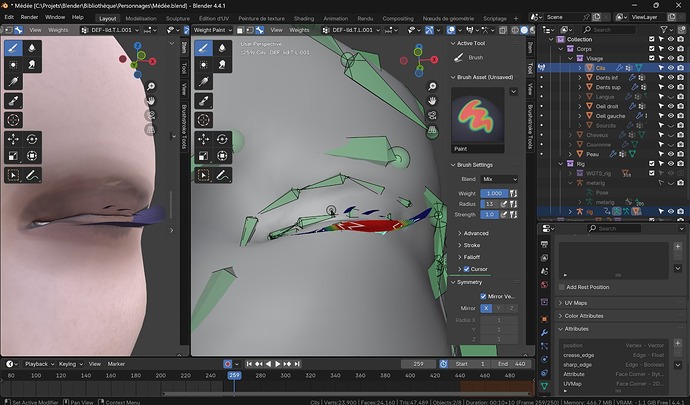Select the Gradient tool in right viewport toolbar

(x=203, y=81)
